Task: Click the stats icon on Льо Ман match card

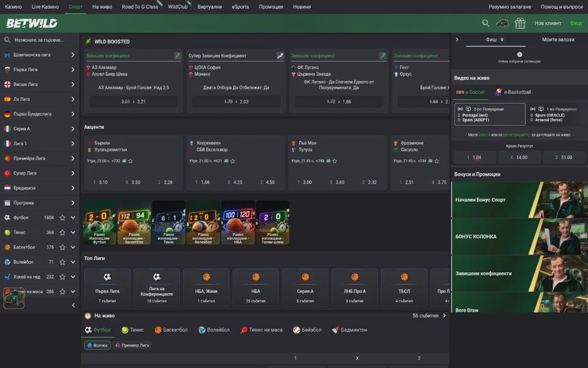Action: point(328,161)
